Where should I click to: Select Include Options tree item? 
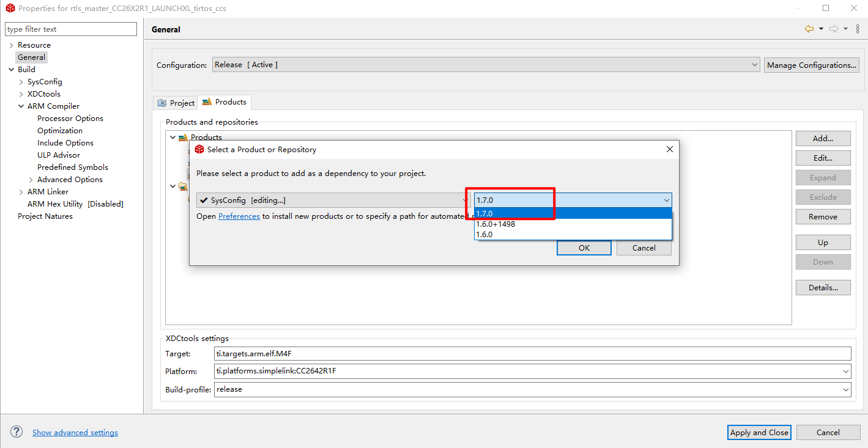pyautogui.click(x=65, y=143)
